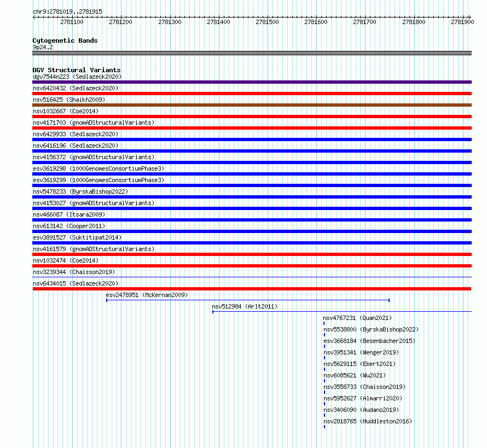Click esv3619299 (1000GenomesConsortiumPhase3) label

tap(98, 180)
